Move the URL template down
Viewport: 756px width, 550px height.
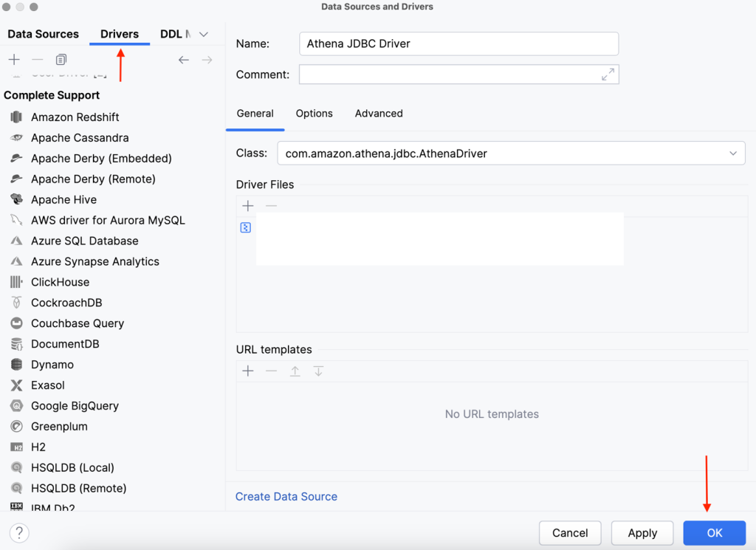(x=318, y=371)
